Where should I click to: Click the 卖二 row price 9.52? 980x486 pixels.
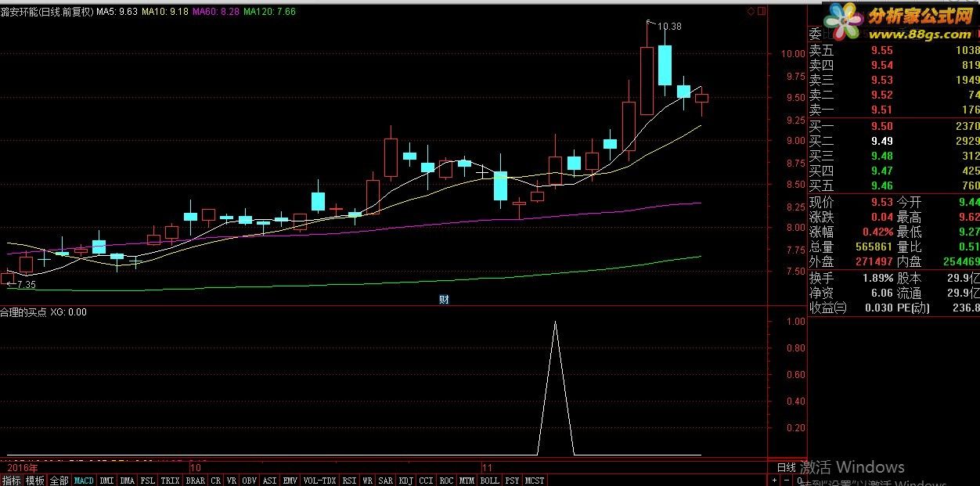click(881, 95)
